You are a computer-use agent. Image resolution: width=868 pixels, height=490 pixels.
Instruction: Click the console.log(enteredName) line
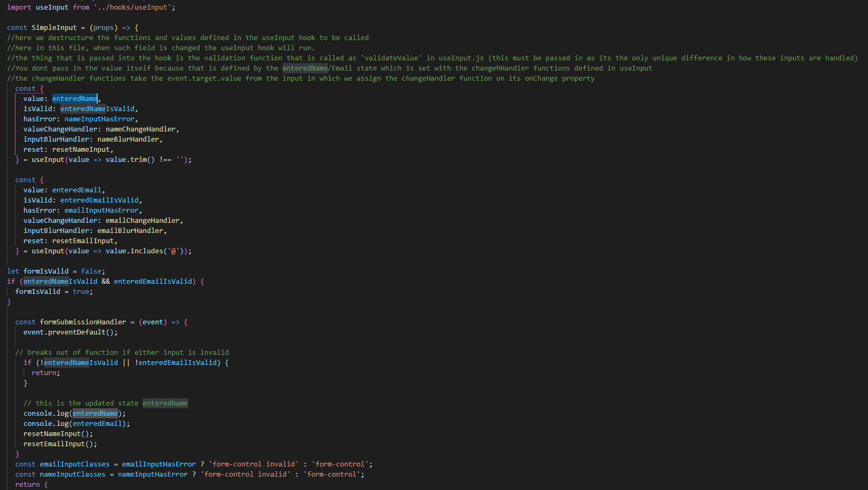(x=75, y=414)
